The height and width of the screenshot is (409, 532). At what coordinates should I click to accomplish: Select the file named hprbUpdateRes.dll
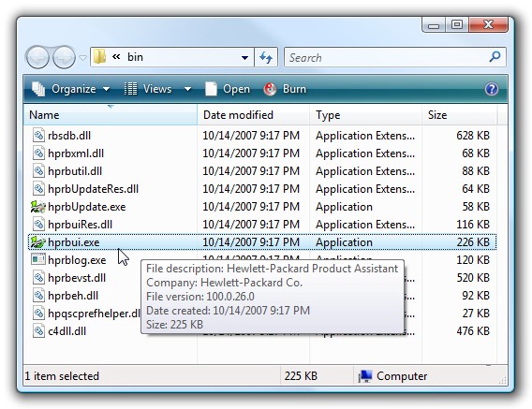pyautogui.click(x=93, y=189)
